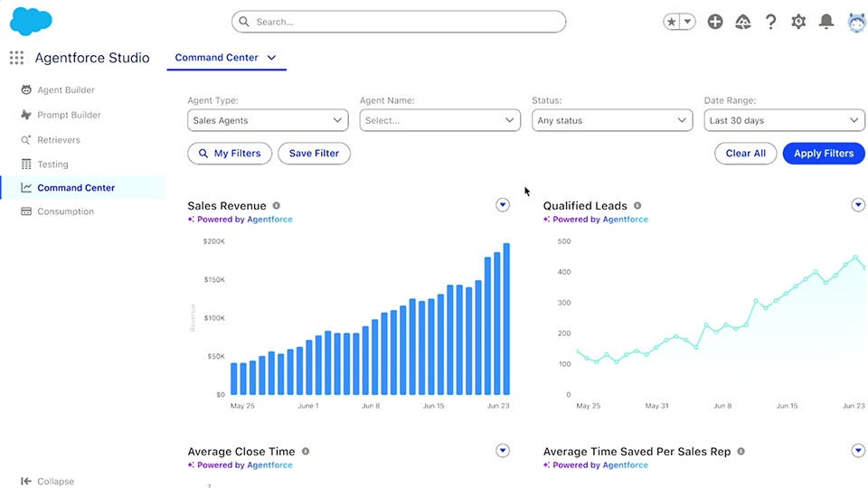Open Average Time Saved Per Sales Rep options
This screenshot has width=868, height=488.
point(858,451)
